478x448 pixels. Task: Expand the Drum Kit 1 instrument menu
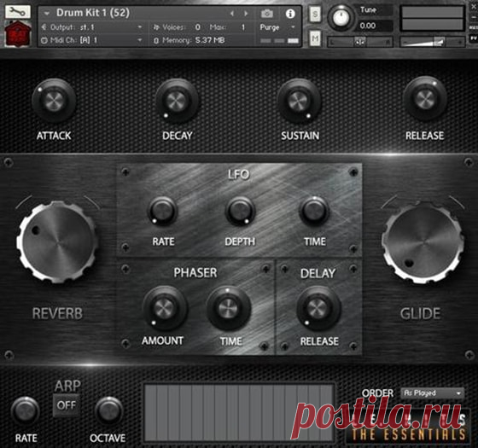pyautogui.click(x=47, y=14)
